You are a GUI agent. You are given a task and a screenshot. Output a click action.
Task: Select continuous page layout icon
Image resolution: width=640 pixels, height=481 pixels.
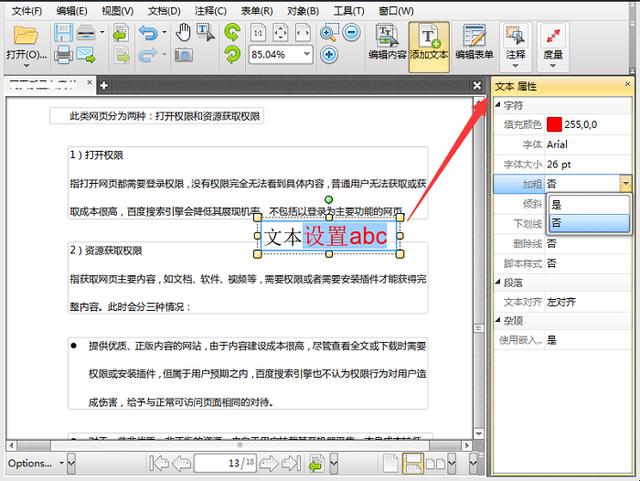(x=413, y=464)
